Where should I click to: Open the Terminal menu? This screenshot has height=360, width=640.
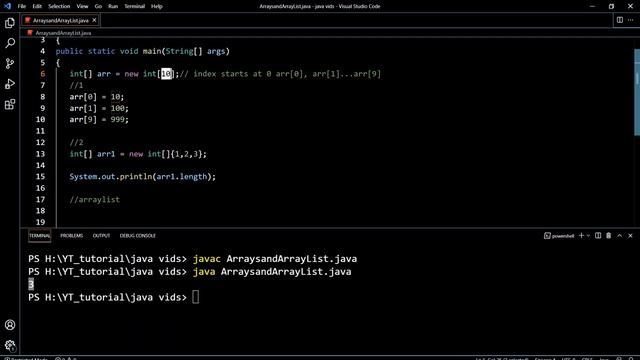coord(134,6)
